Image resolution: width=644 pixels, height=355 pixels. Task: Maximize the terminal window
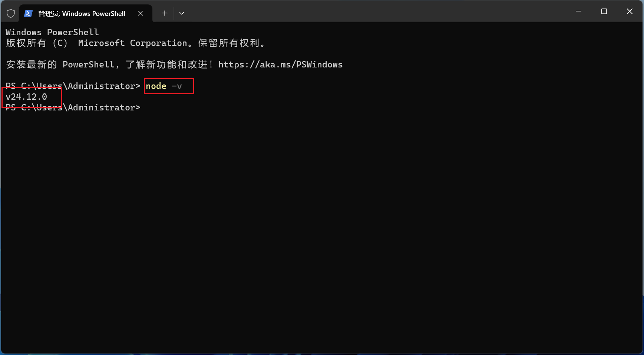click(604, 11)
